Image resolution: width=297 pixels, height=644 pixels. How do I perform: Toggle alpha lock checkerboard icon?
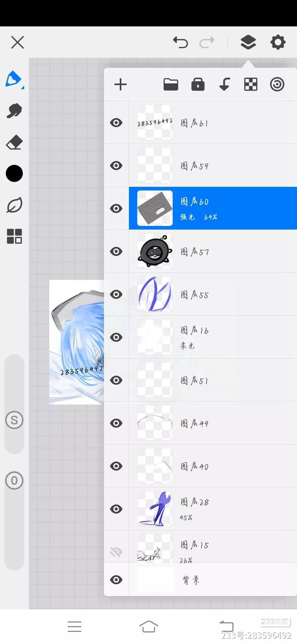click(251, 84)
